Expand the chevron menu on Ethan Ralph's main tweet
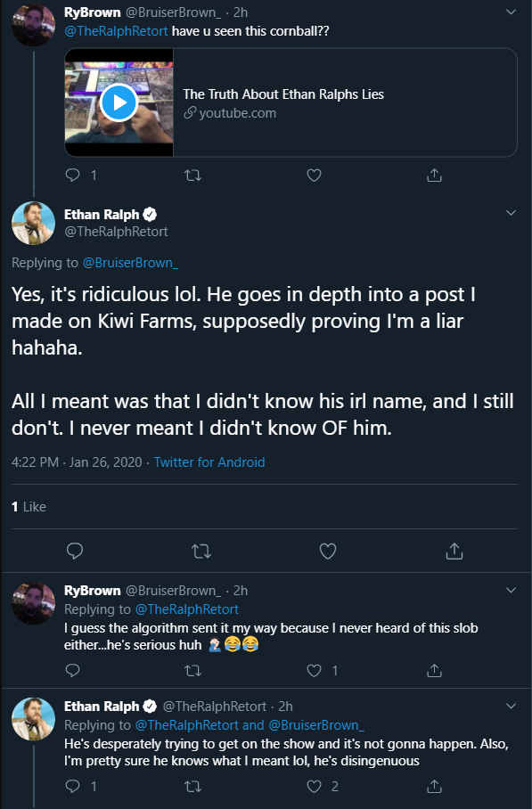 [511, 213]
